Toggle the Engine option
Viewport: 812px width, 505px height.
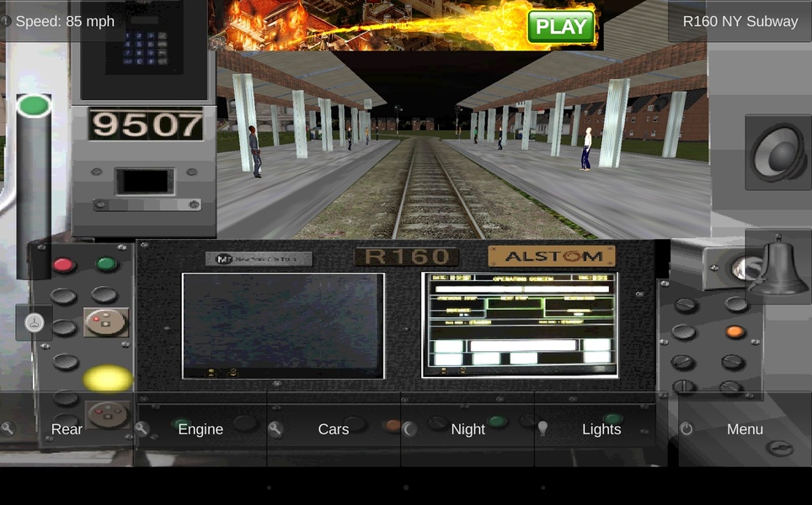(200, 429)
